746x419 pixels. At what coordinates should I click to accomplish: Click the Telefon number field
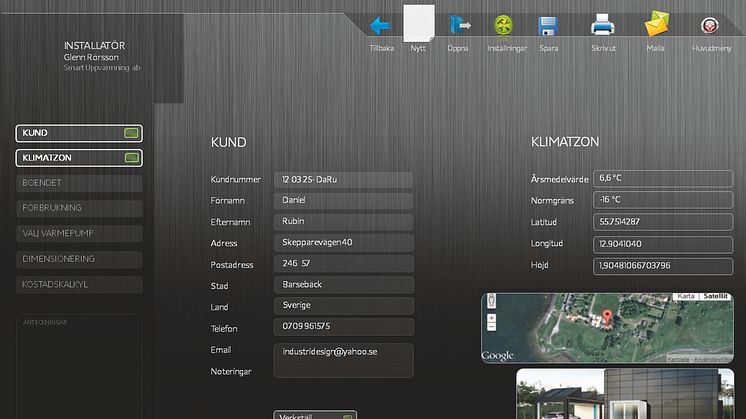click(x=344, y=327)
